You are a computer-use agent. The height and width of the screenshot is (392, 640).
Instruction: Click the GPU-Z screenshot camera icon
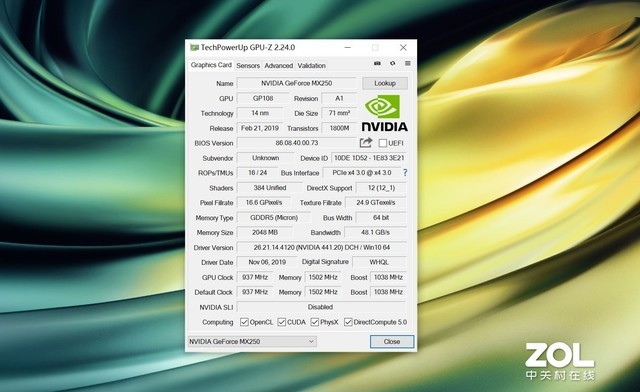(377, 63)
